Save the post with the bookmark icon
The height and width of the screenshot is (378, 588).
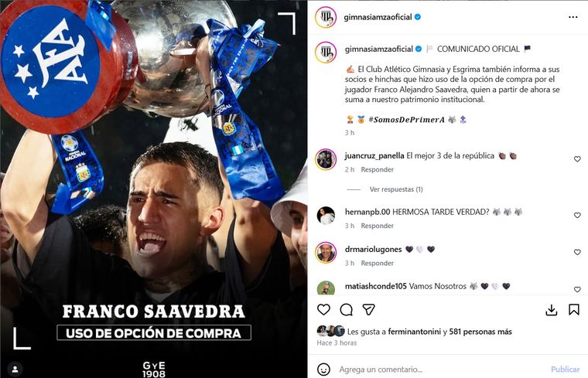(x=574, y=310)
